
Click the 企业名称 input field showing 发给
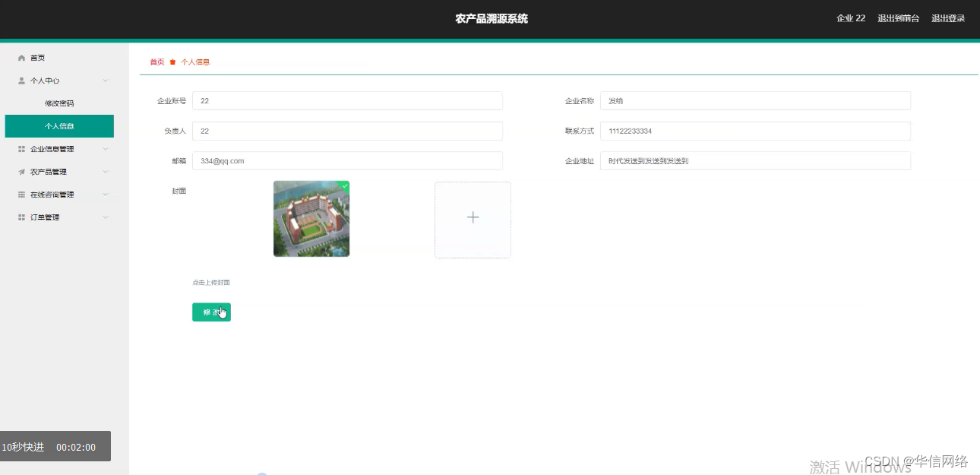(x=755, y=100)
